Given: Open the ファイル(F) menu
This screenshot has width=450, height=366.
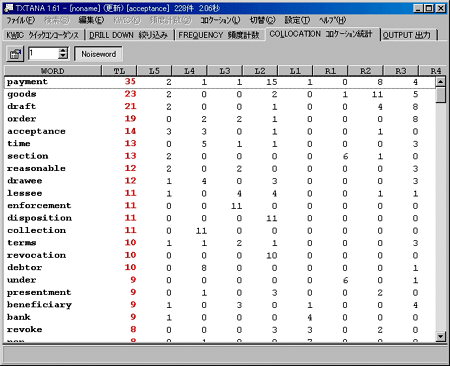Looking at the screenshot, I should tap(20, 20).
